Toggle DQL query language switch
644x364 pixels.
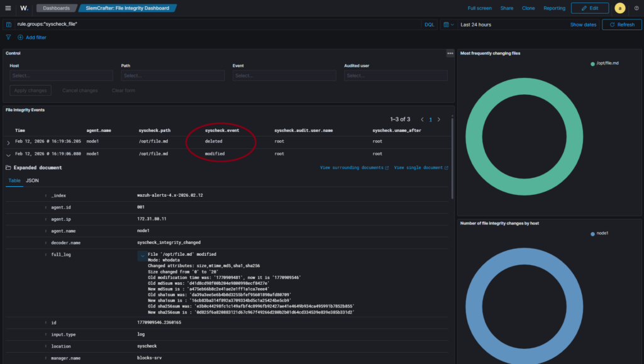click(x=429, y=25)
